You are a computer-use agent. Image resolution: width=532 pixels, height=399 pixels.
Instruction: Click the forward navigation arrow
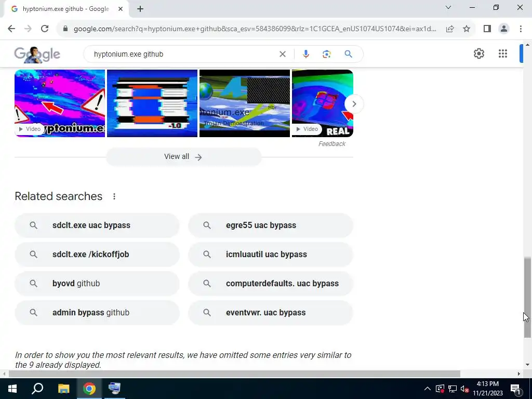28,29
